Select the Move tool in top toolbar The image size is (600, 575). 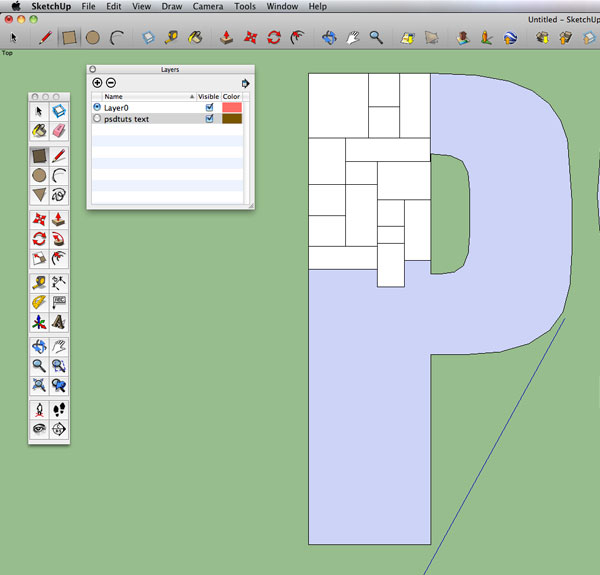point(250,37)
